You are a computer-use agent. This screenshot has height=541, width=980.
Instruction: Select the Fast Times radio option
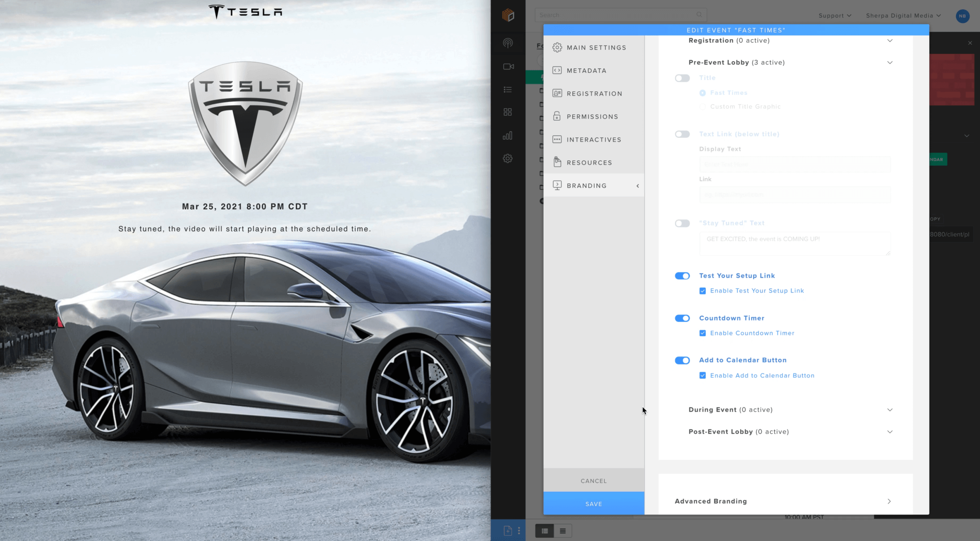(702, 93)
